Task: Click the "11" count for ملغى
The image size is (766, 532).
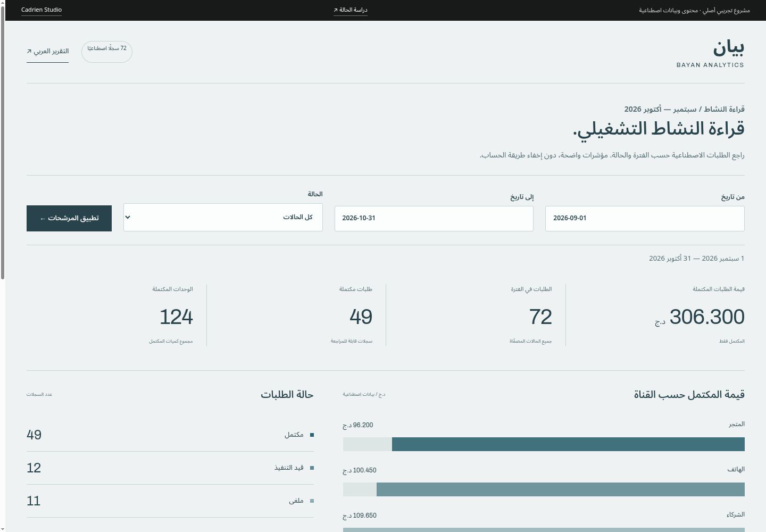Action: pyautogui.click(x=34, y=501)
